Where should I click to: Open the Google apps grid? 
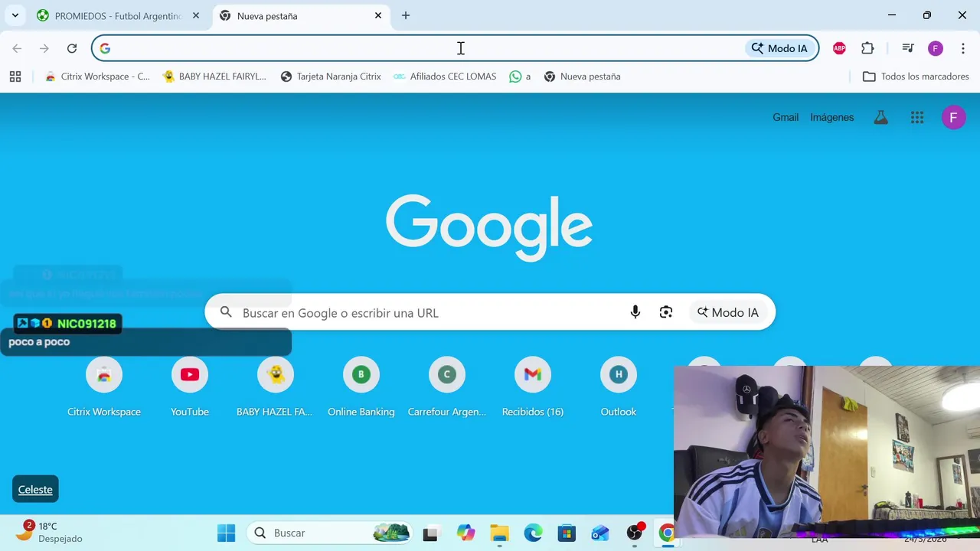pos(917,117)
